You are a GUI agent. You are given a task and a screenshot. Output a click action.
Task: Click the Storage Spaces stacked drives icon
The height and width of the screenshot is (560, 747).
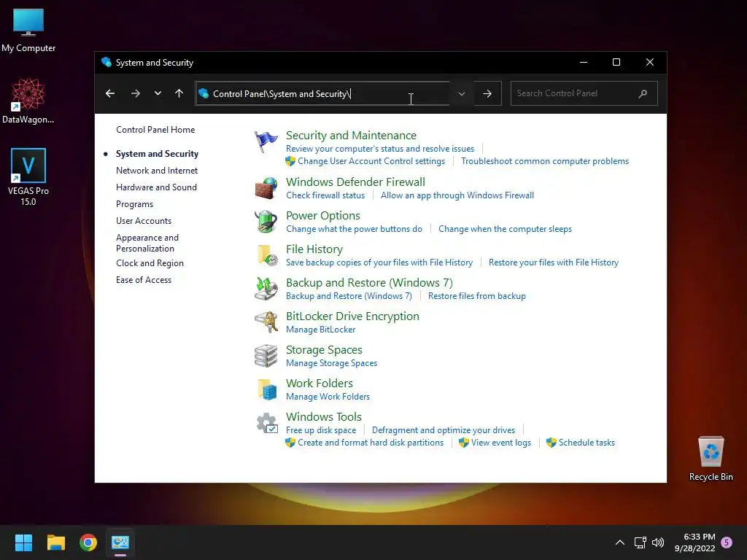point(266,356)
